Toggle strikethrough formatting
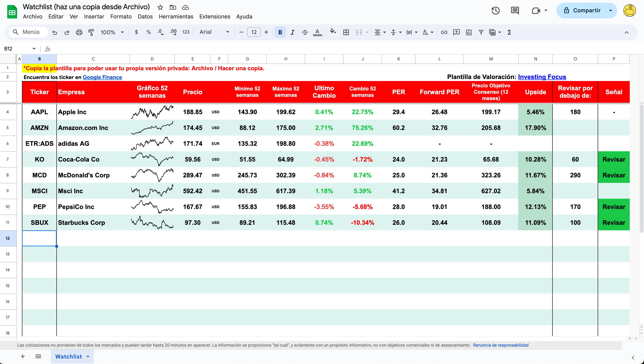 click(x=305, y=32)
